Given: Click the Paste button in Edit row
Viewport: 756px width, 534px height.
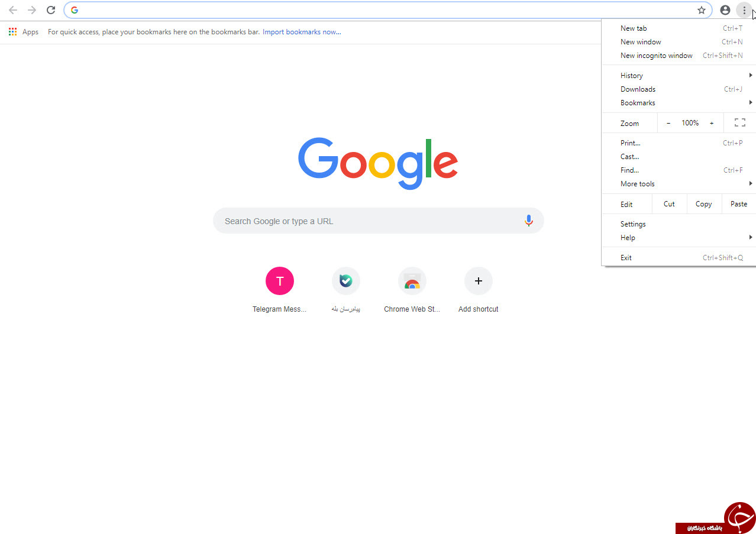Looking at the screenshot, I should coord(739,204).
